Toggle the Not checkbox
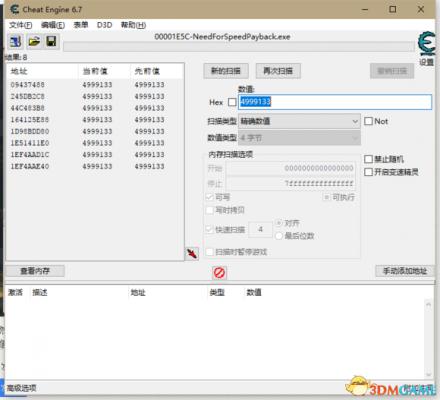440x400 pixels. [368, 121]
